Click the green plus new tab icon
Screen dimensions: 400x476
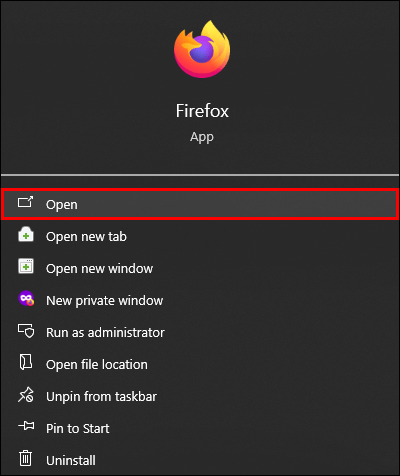(26, 234)
